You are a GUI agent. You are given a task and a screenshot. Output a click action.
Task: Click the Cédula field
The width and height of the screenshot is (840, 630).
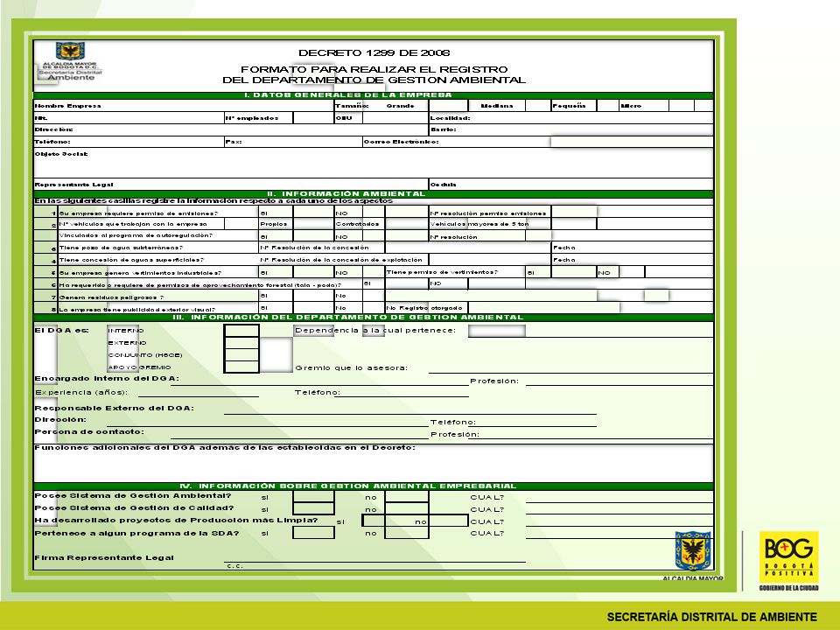tap(571, 185)
